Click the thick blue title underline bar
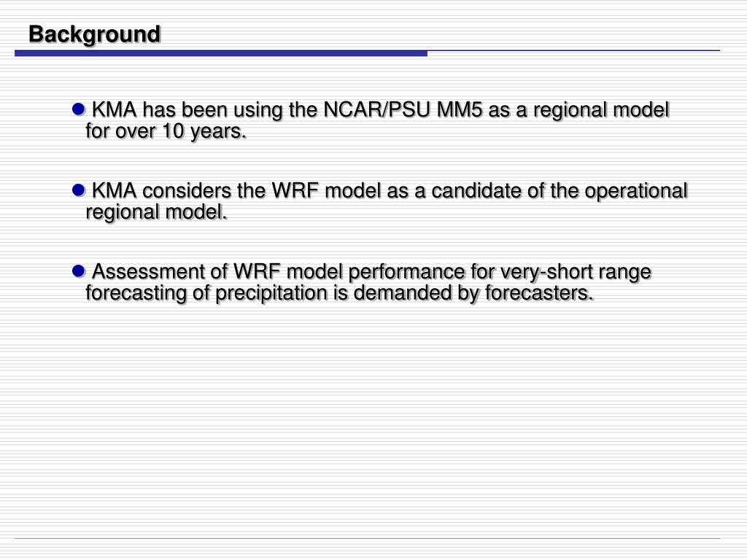Viewport: 747px width, 560px height. (x=221, y=53)
